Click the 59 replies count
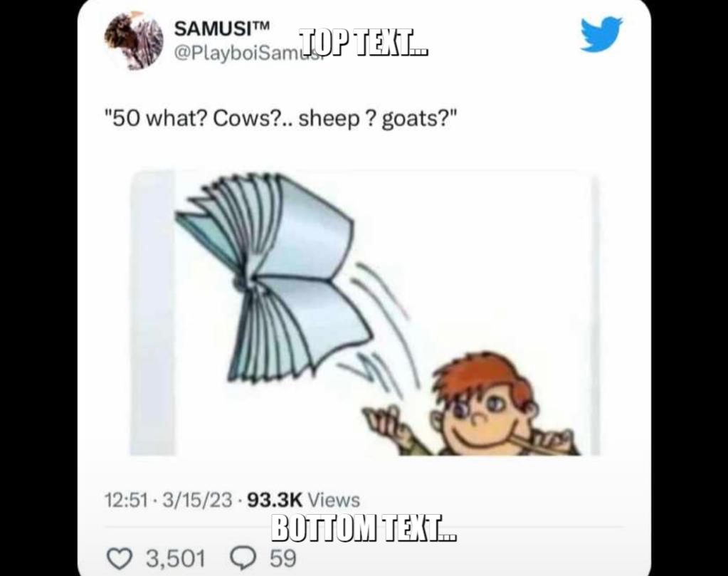The image size is (728, 576). pos(283,558)
